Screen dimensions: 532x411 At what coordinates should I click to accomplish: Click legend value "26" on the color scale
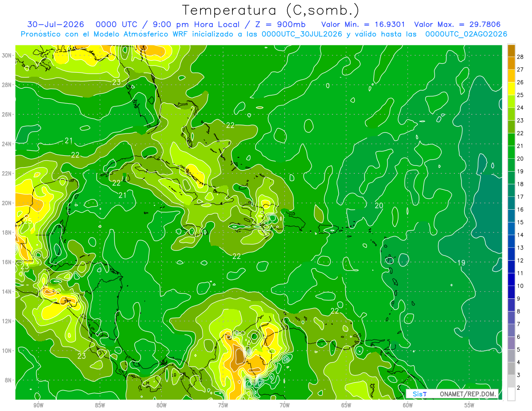tap(520, 82)
